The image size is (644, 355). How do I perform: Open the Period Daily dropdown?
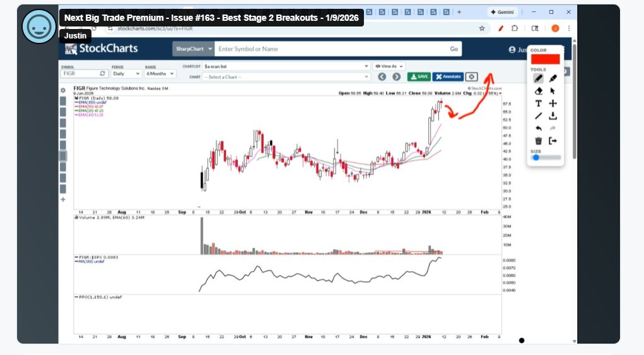point(126,74)
